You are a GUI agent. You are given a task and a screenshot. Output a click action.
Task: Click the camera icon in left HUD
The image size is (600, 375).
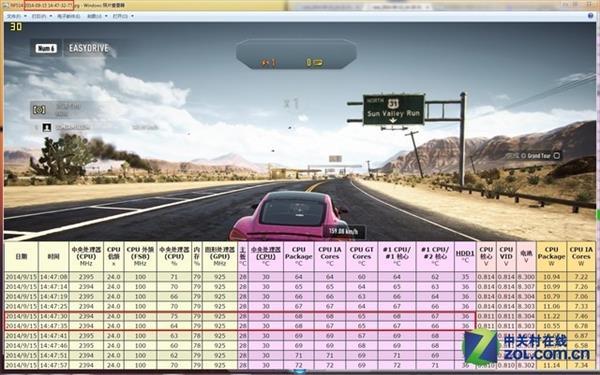click(39, 110)
